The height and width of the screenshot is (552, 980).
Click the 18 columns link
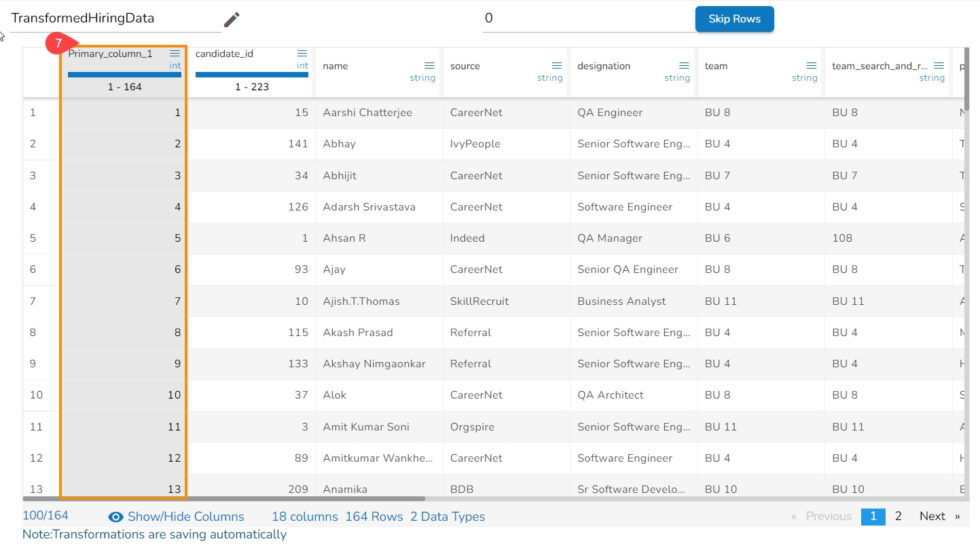pos(305,517)
